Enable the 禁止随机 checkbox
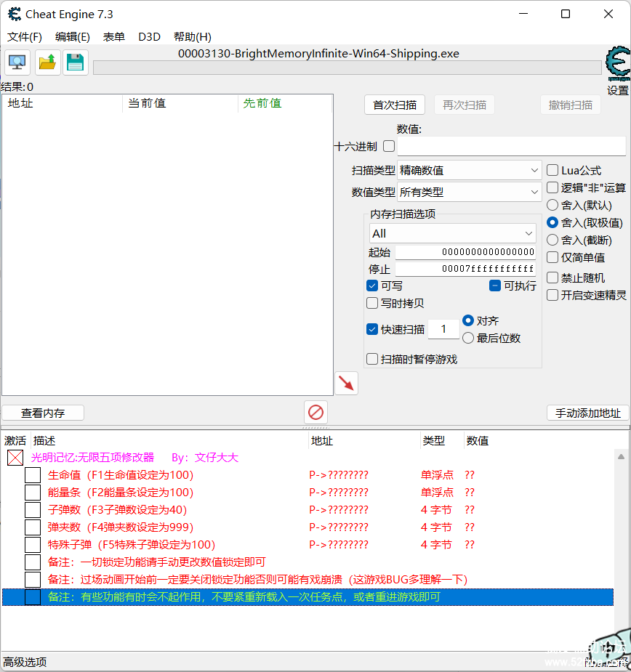631x672 pixels. pyautogui.click(x=552, y=278)
